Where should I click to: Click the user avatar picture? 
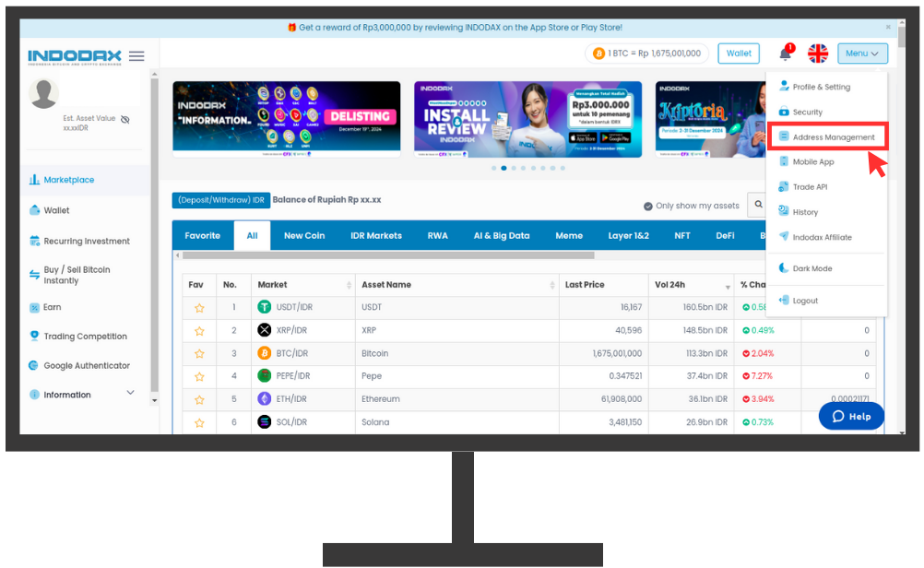[44, 94]
